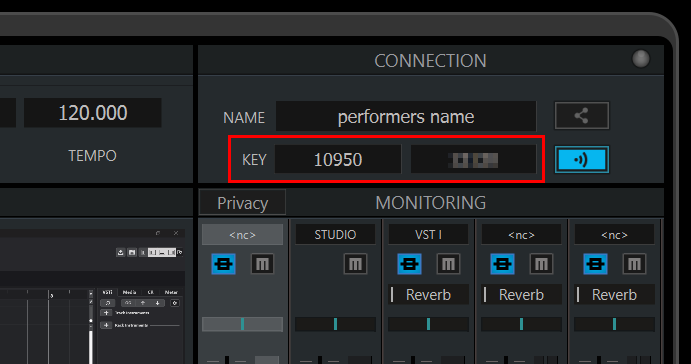Click the restore window icon in Cubase preview
The image size is (691, 364).
click(158, 233)
